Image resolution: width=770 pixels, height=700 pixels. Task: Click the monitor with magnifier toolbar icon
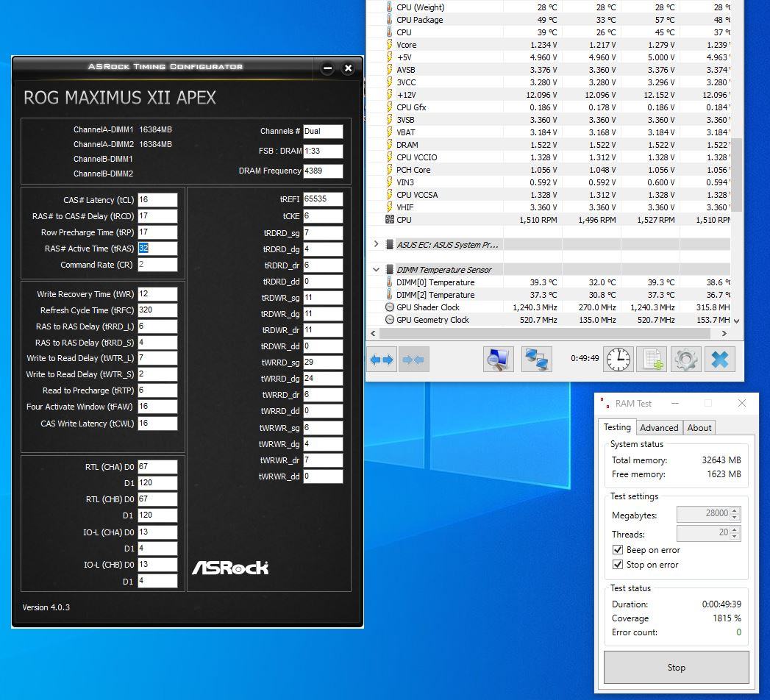click(498, 360)
